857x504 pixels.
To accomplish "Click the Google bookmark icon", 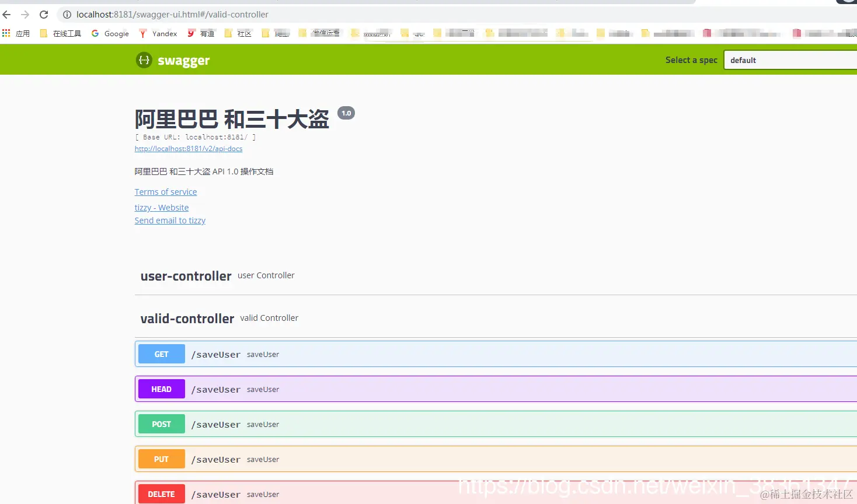I will (95, 33).
